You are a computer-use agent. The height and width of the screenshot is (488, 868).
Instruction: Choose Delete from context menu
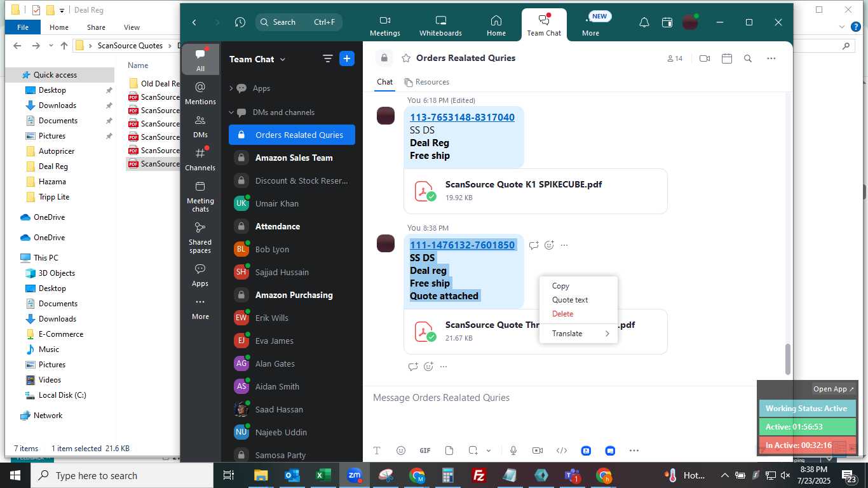(578, 314)
